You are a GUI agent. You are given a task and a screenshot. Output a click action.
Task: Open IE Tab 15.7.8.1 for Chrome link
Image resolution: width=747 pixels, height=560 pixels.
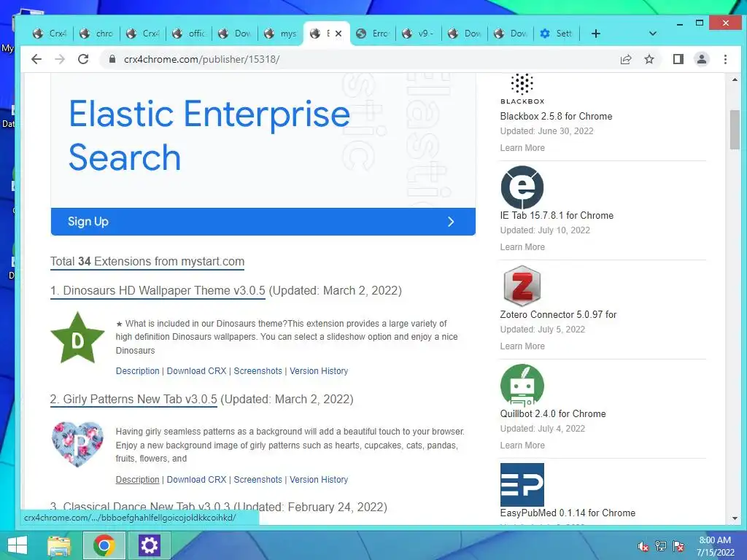tap(557, 215)
